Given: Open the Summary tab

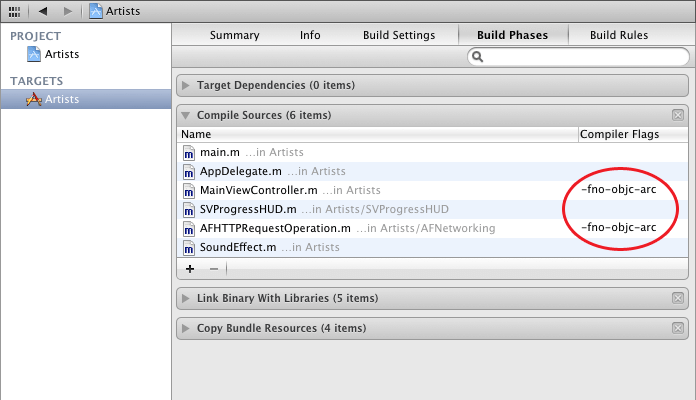Looking at the screenshot, I should [234, 35].
